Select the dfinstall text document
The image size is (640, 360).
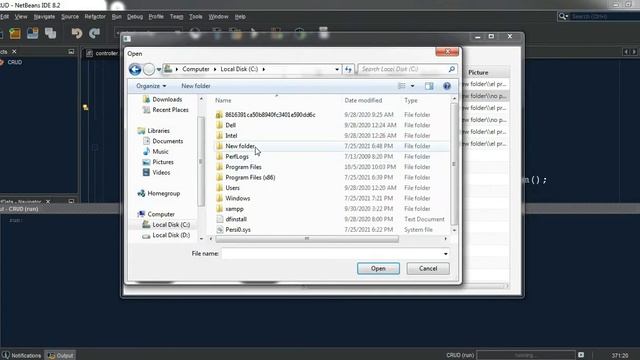pyautogui.click(x=236, y=219)
